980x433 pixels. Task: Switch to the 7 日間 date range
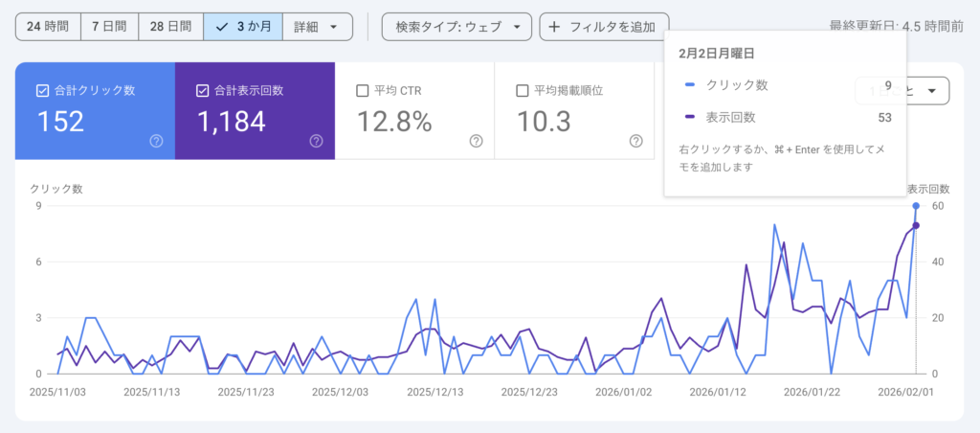point(109,27)
